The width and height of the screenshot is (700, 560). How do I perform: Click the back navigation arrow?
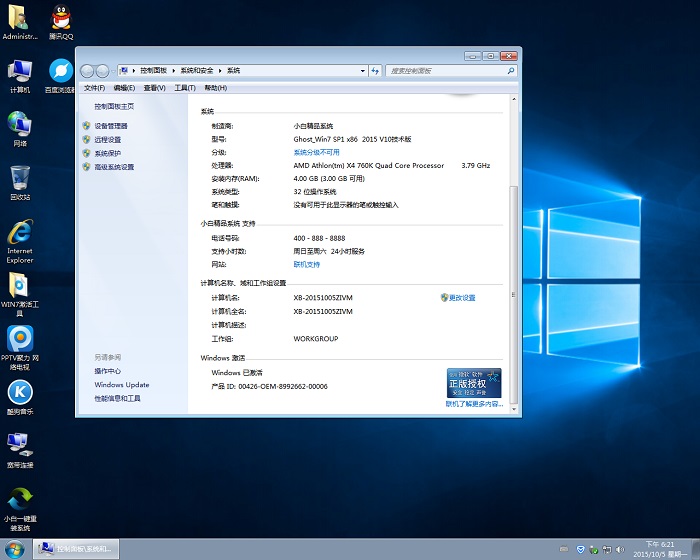point(87,71)
